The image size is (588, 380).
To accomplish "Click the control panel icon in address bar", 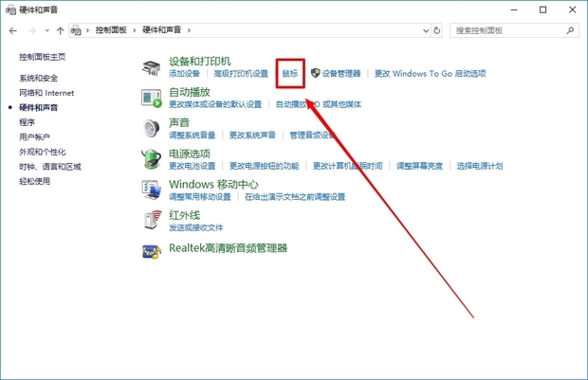I will [76, 30].
